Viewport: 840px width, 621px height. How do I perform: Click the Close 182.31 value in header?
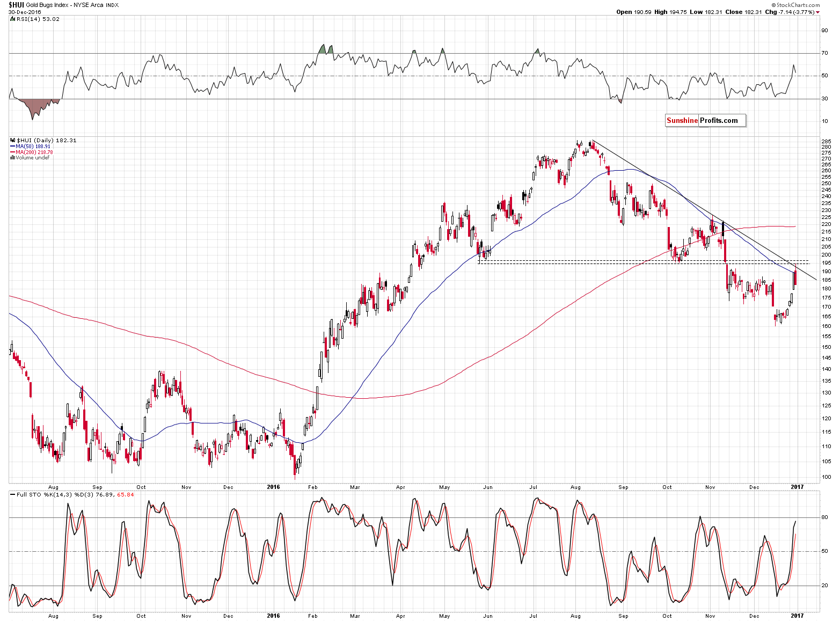pyautogui.click(x=743, y=12)
